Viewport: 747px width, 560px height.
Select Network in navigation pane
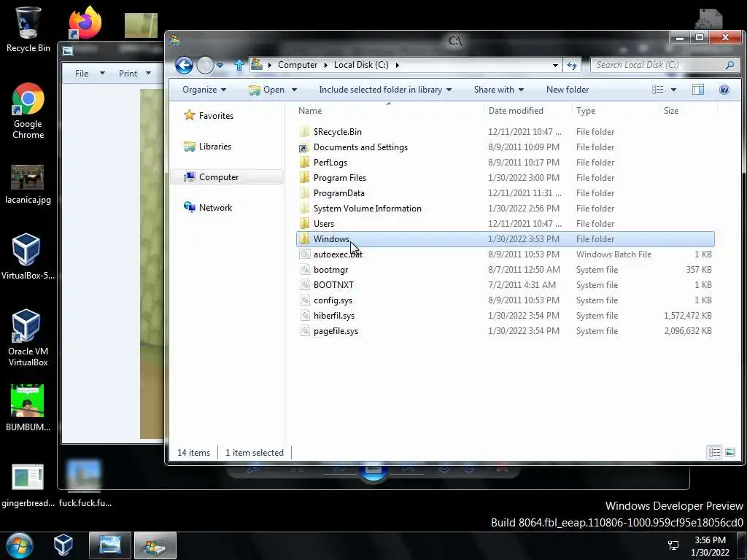pyautogui.click(x=208, y=208)
